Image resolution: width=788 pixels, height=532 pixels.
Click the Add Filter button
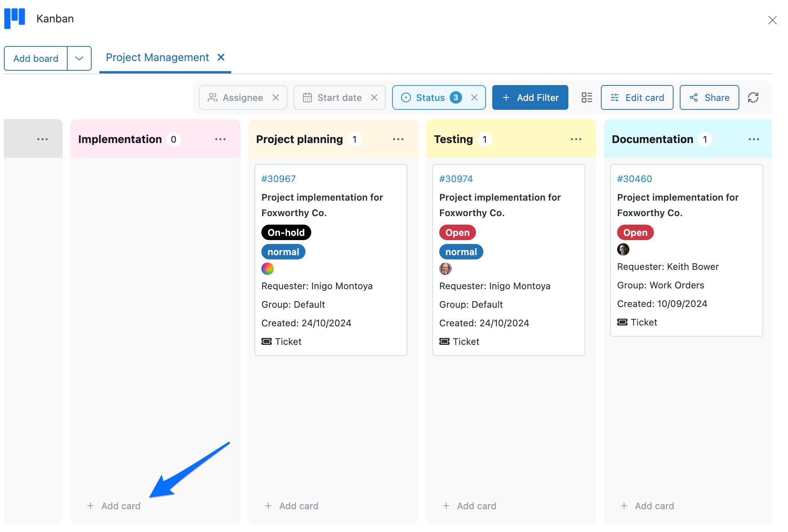(x=530, y=97)
